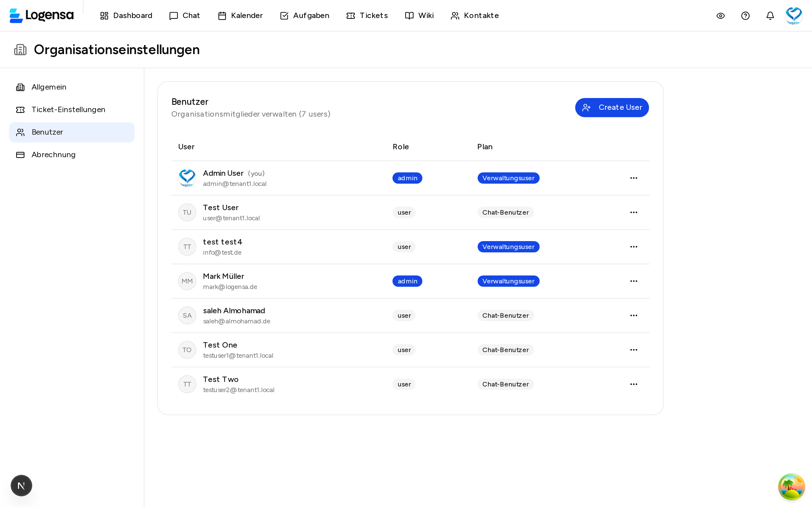Click the Logensa logo
The height and width of the screenshot is (507, 812).
pyautogui.click(x=42, y=15)
